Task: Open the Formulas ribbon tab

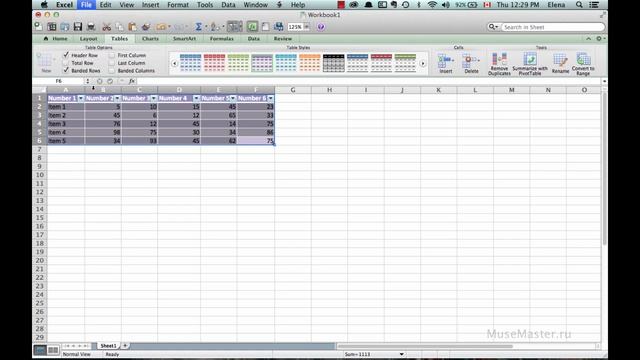Action: [x=222, y=38]
